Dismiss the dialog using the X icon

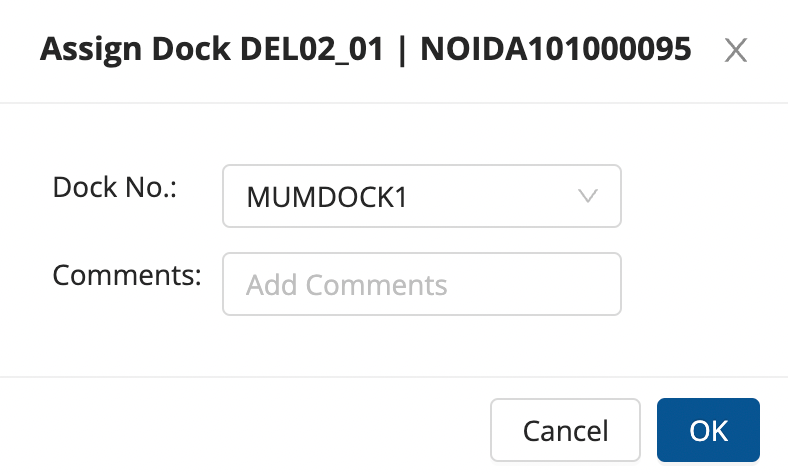[x=736, y=51]
